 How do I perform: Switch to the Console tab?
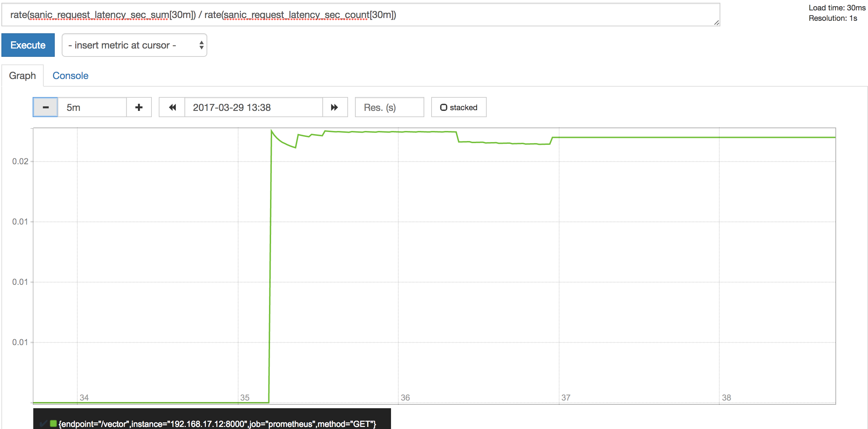70,76
